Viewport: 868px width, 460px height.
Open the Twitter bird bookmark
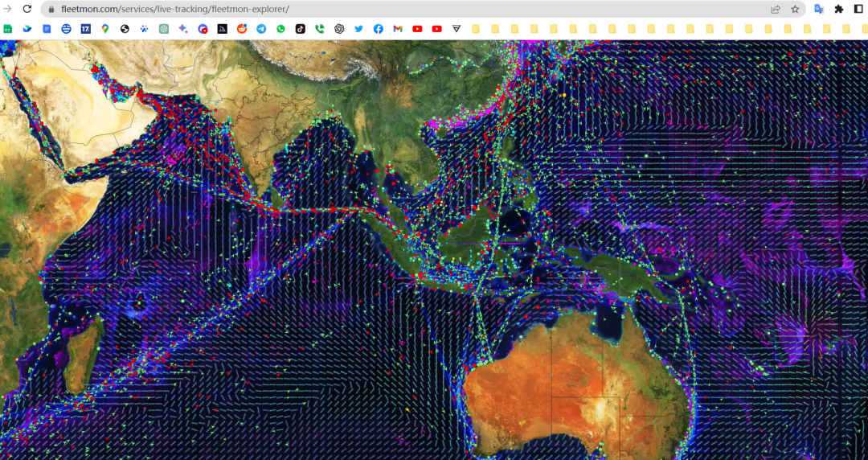click(358, 29)
